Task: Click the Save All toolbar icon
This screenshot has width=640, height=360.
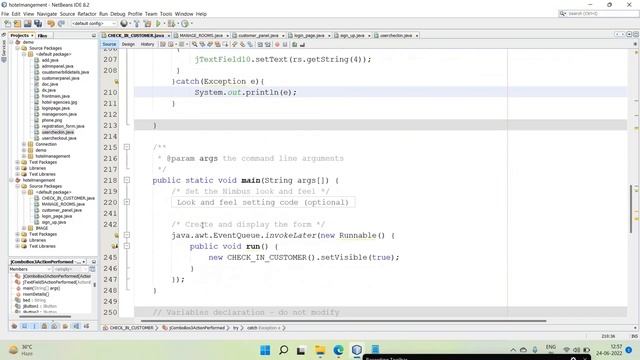Action: 38,24
